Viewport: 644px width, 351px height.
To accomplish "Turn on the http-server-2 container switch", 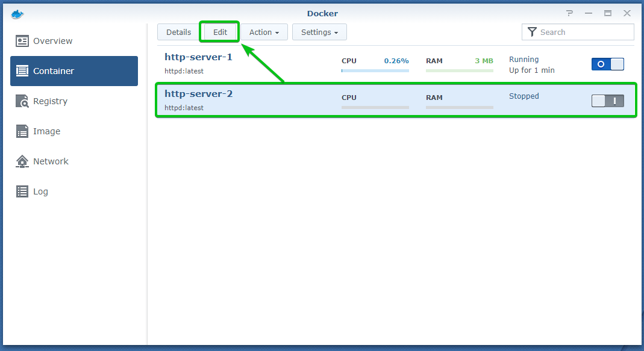I will 607,101.
